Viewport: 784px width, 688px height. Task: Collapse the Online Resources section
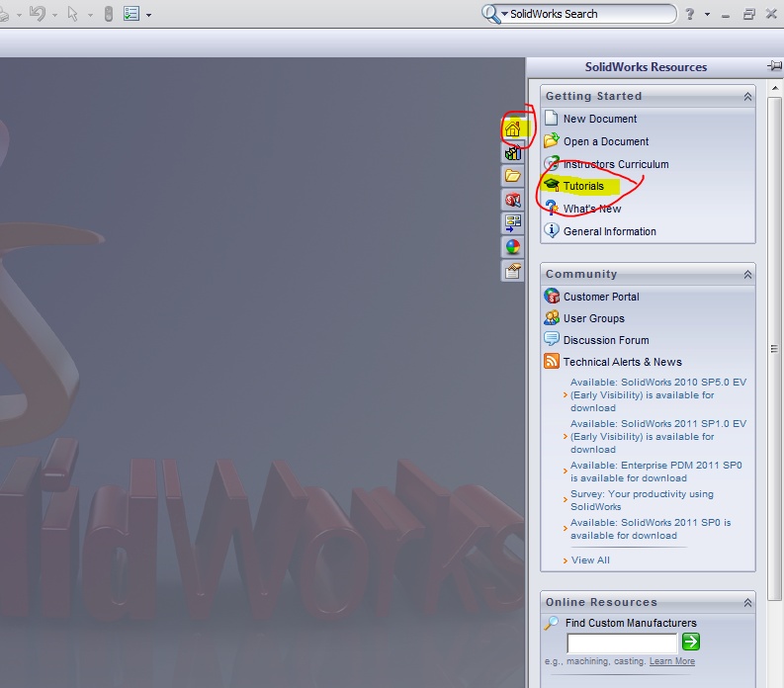[747, 603]
